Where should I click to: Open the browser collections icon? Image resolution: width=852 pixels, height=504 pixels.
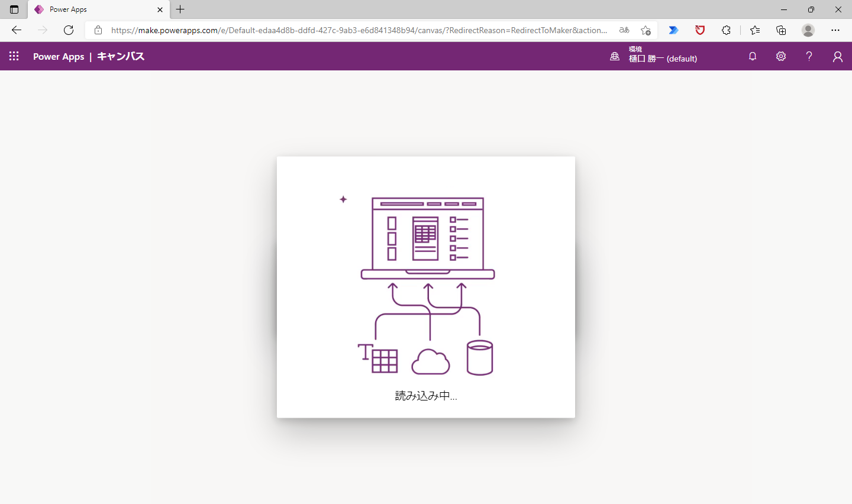[781, 30]
